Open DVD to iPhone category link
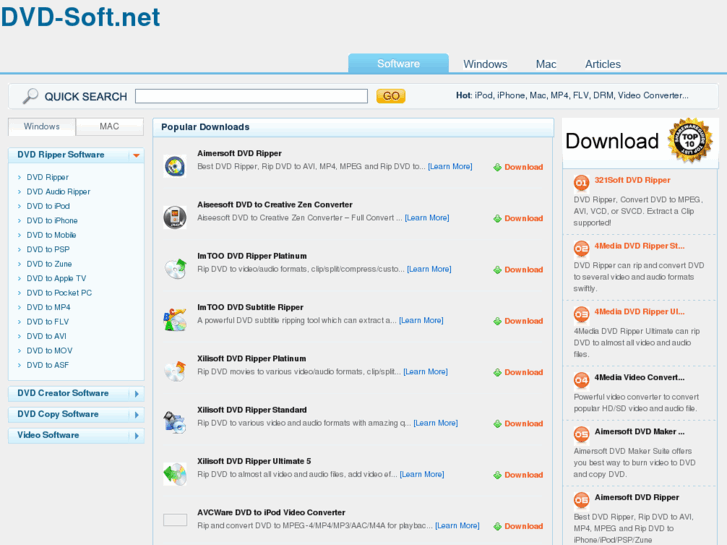Screen dimensions: 727x545 click(52, 220)
